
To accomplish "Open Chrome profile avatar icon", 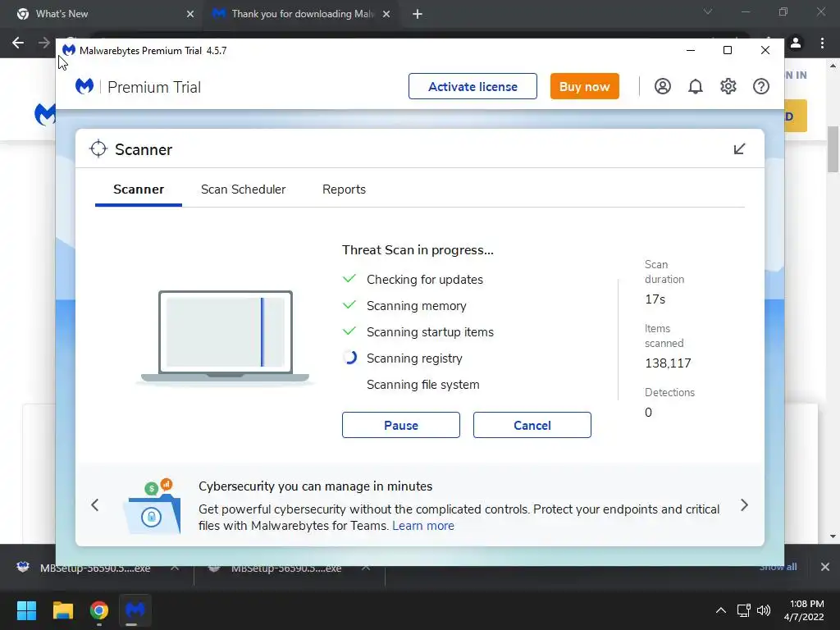I will [796, 43].
